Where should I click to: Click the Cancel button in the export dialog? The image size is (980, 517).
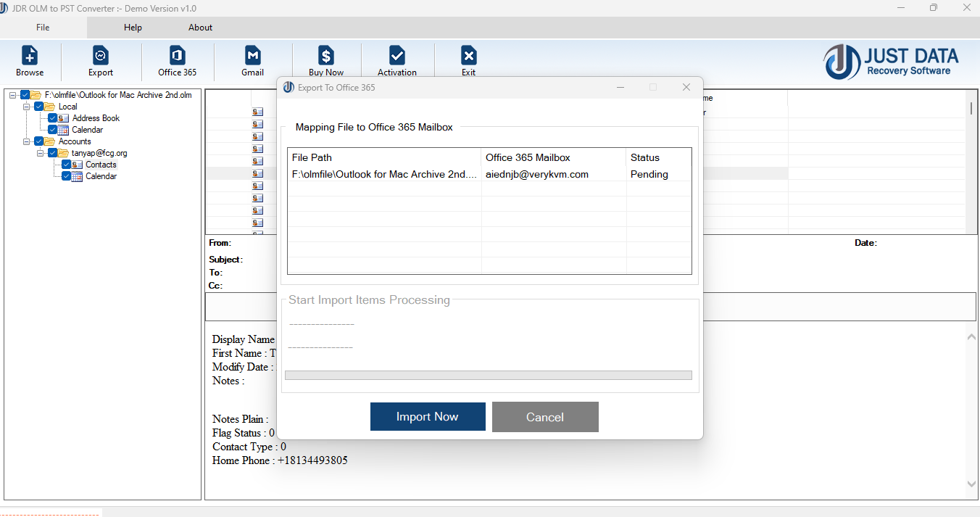545,417
